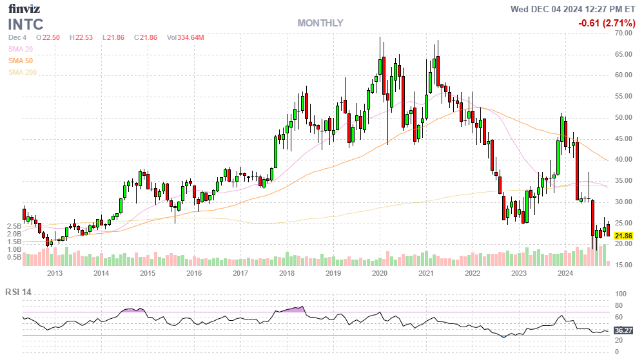644x362 pixels.
Task: Click the yellow 21.86 current price tag
Action: 623,236
